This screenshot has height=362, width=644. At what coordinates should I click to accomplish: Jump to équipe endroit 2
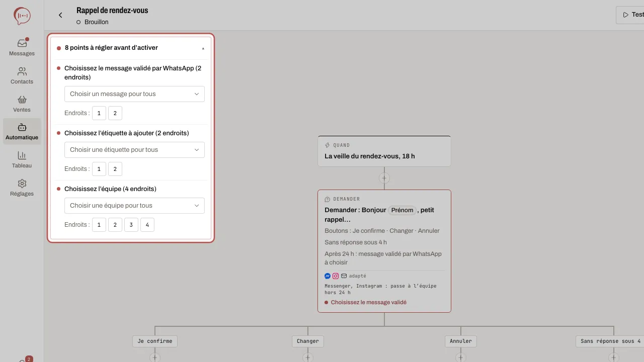(x=115, y=225)
